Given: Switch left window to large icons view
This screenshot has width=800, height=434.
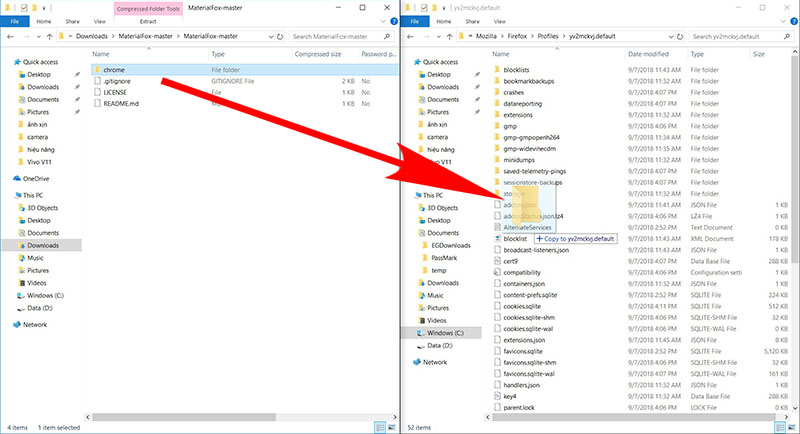Looking at the screenshot, I should (x=392, y=427).
